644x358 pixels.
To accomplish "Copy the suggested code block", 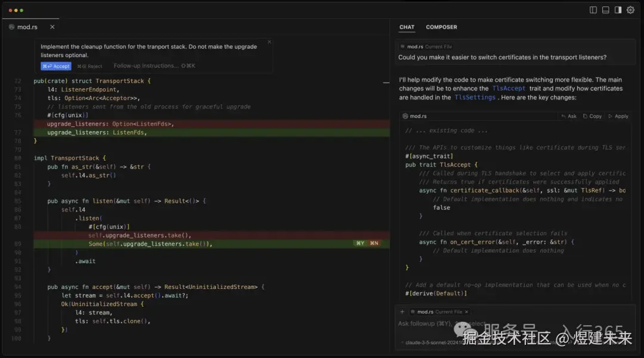I will (592, 117).
